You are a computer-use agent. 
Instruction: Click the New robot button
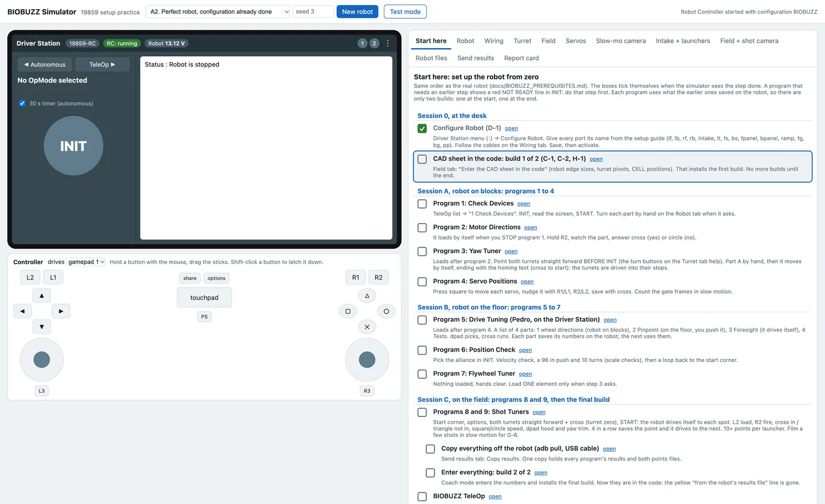pyautogui.click(x=357, y=11)
